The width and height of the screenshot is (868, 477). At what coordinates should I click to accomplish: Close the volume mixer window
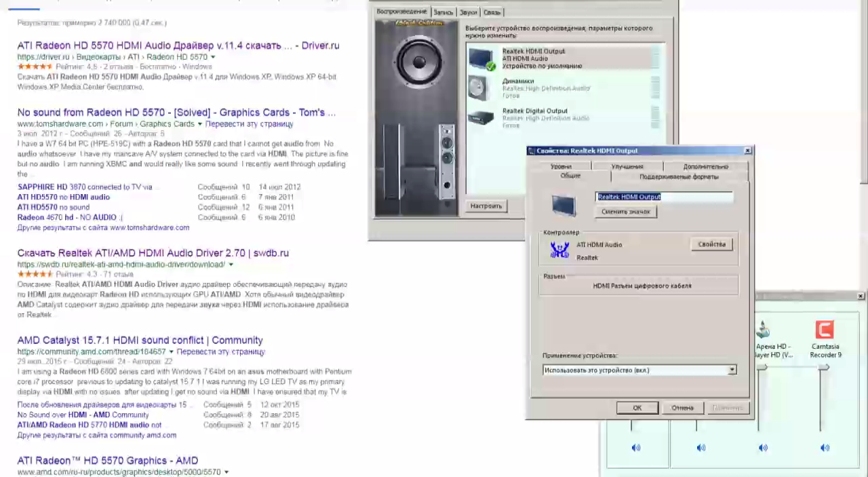click(x=861, y=297)
